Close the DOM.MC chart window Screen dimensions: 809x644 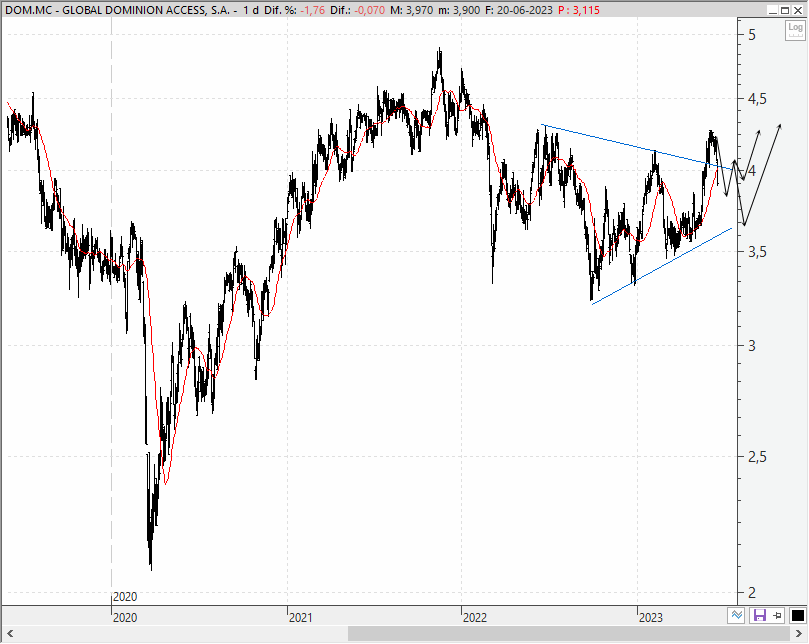click(x=798, y=10)
